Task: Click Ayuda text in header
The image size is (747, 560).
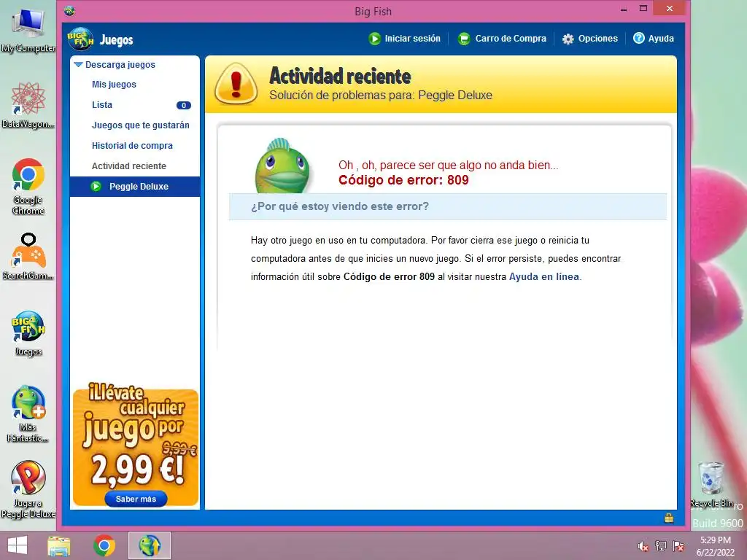Action: 661,39
